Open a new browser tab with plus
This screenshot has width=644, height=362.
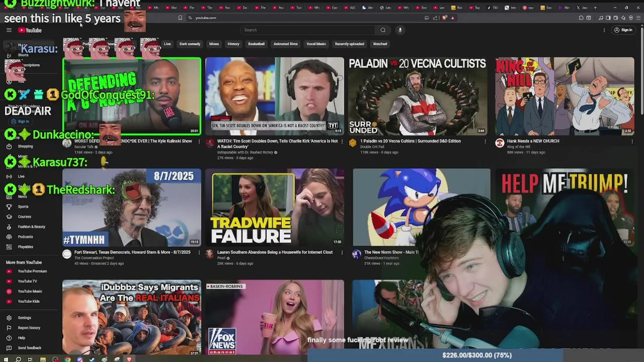[595, 8]
